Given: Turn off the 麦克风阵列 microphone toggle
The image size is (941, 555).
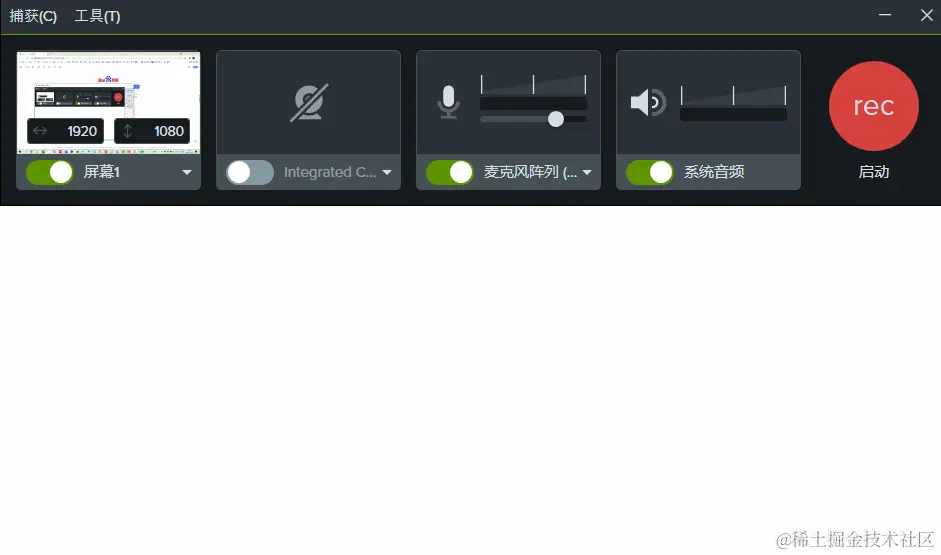Looking at the screenshot, I should [x=449, y=172].
